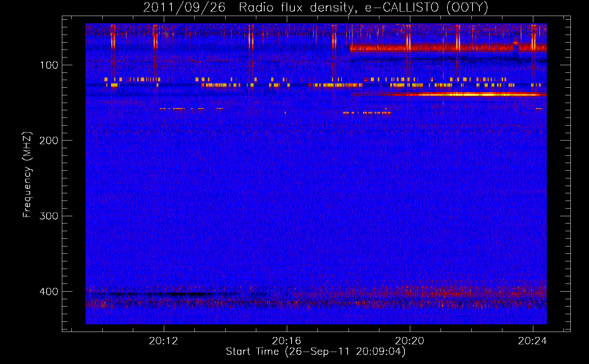This screenshot has width=589, height=364.
Task: Click the wide red band near 75 MHz
Action: [448, 48]
